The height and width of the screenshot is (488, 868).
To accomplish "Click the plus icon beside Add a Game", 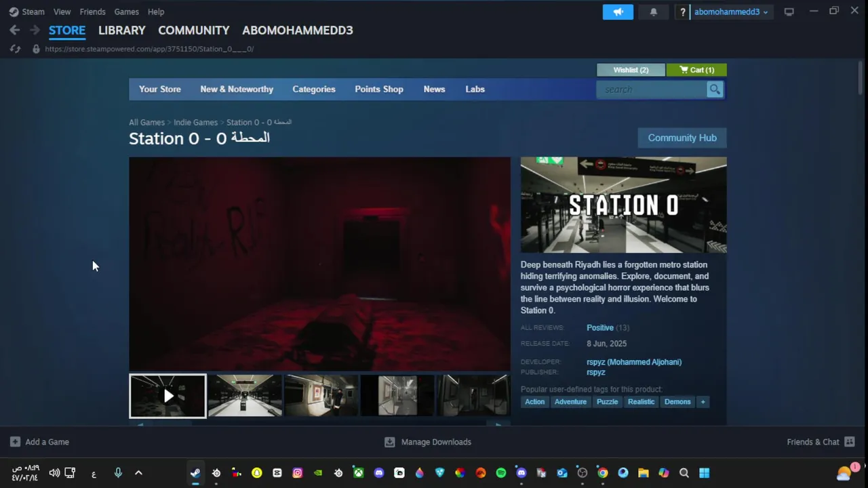I will (15, 442).
